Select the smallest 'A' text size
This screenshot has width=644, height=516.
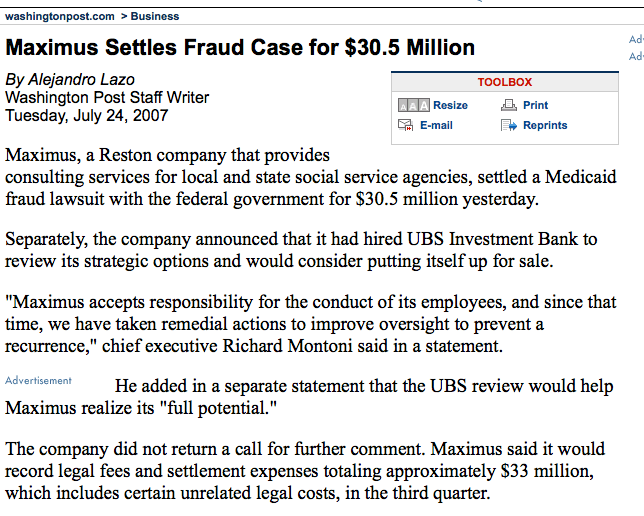click(402, 106)
